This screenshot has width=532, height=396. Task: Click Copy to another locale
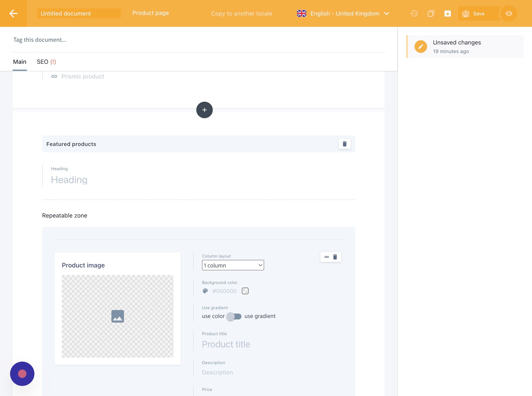click(x=242, y=13)
